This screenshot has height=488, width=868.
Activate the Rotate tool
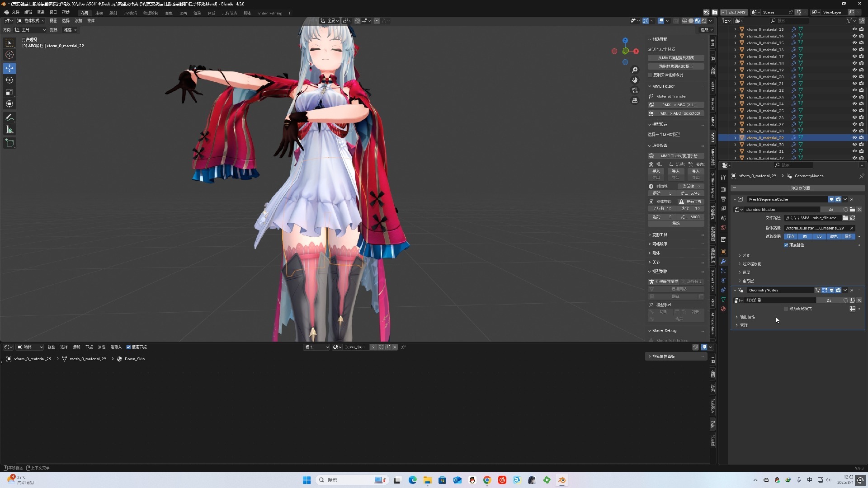(9, 80)
